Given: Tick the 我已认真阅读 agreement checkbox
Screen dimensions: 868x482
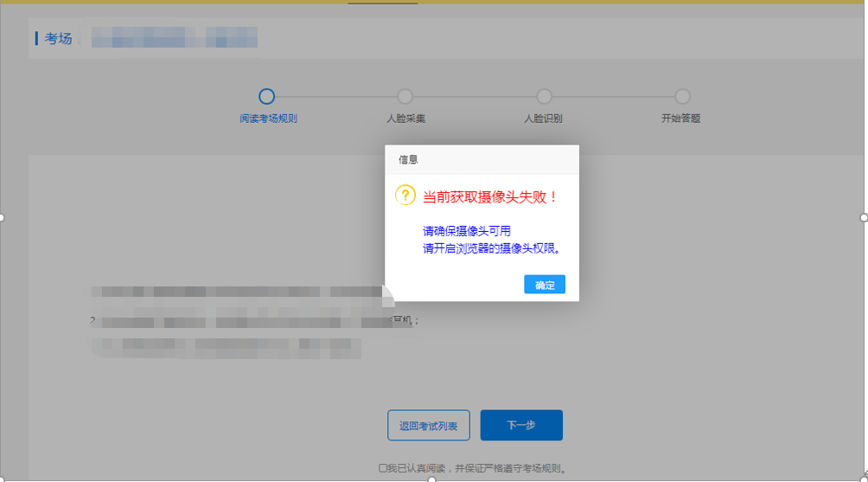Looking at the screenshot, I should click(x=383, y=468).
